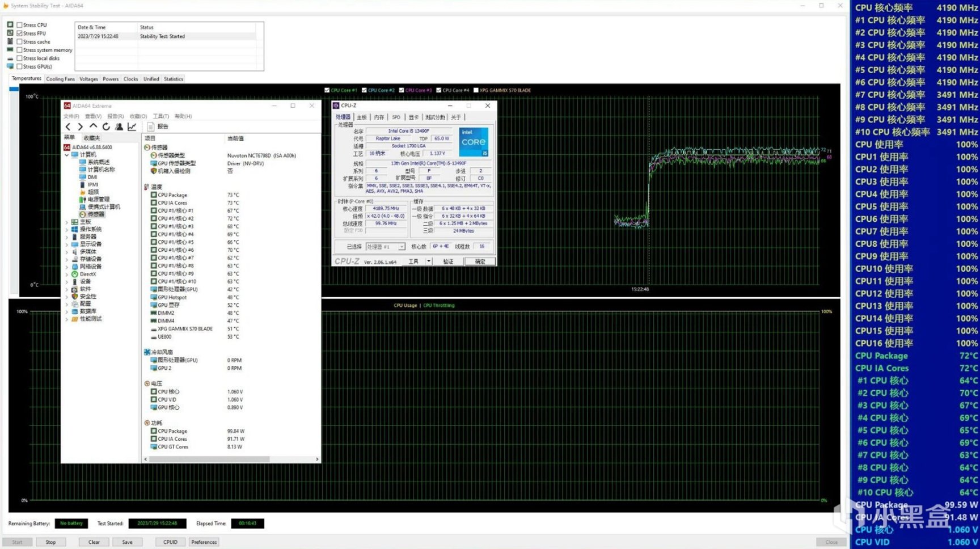980x549 pixels.
Task: Click the AIDA64 Extreme title bar icon
Action: pyautogui.click(x=67, y=106)
